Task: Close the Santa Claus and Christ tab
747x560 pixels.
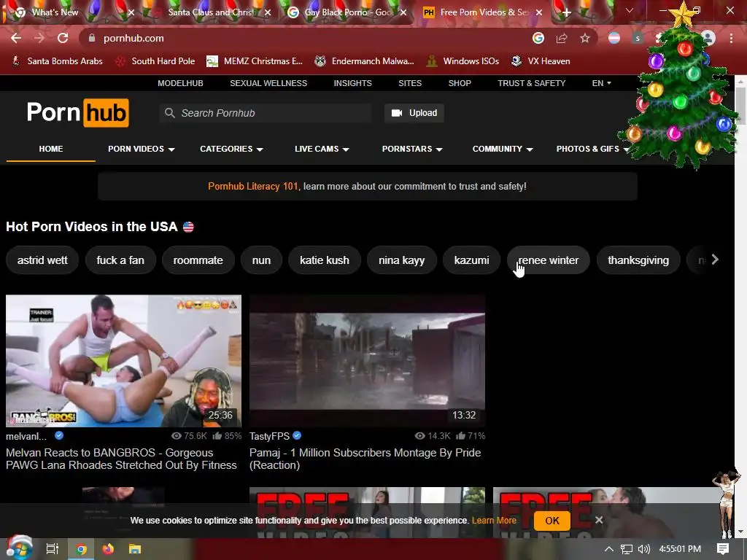Action: pos(268,13)
